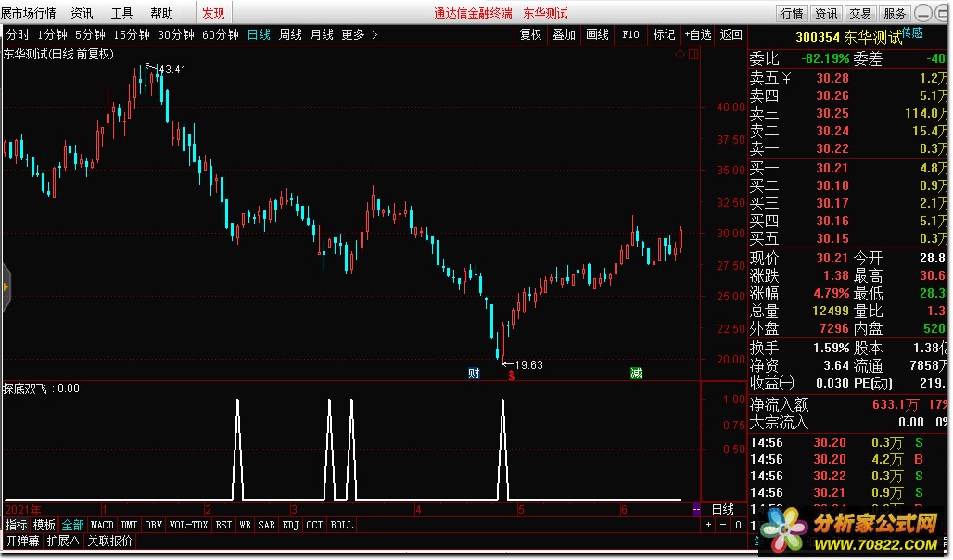The width and height of the screenshot is (953, 560).
Task: Click the 关联报价 related quotes button
Action: [110, 541]
